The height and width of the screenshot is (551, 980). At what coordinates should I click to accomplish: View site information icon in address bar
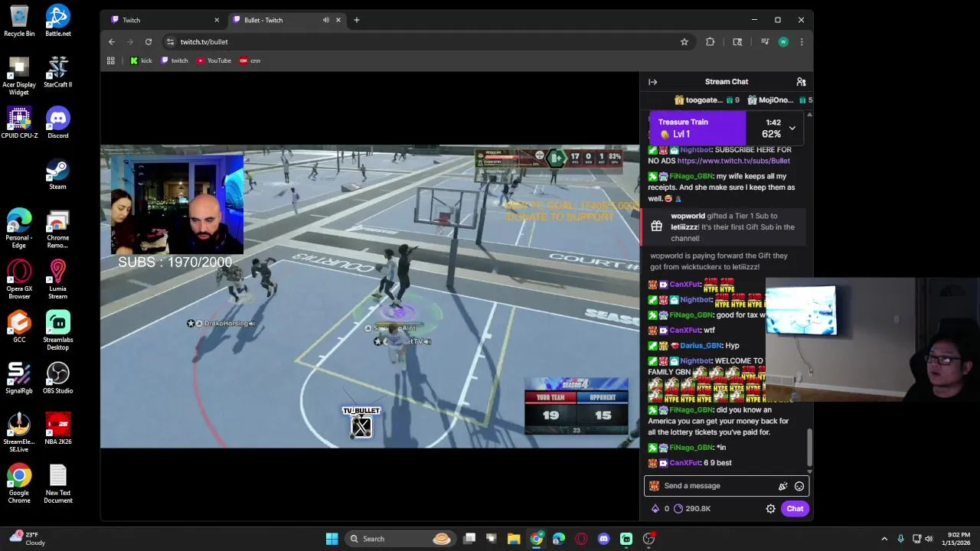(x=171, y=42)
